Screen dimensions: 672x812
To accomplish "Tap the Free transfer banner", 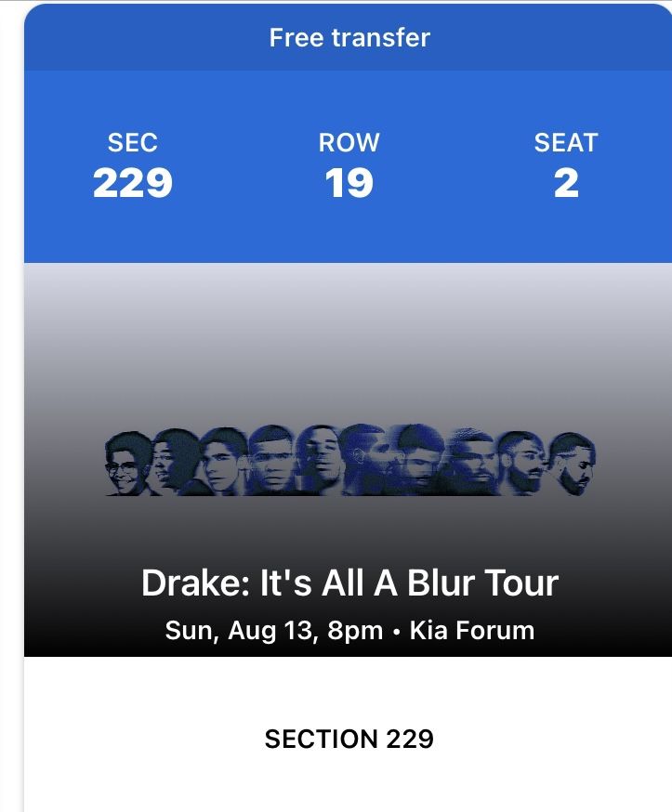I will [x=349, y=38].
